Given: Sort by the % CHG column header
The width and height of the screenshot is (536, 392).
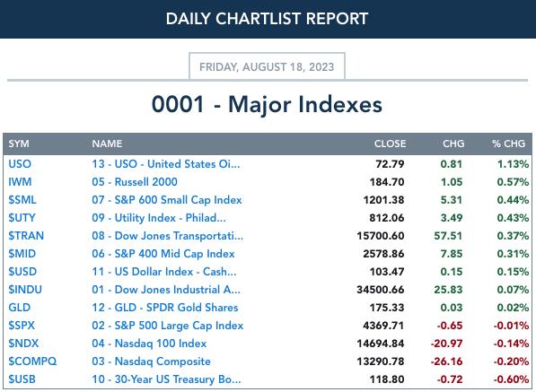Looking at the screenshot, I should [509, 144].
